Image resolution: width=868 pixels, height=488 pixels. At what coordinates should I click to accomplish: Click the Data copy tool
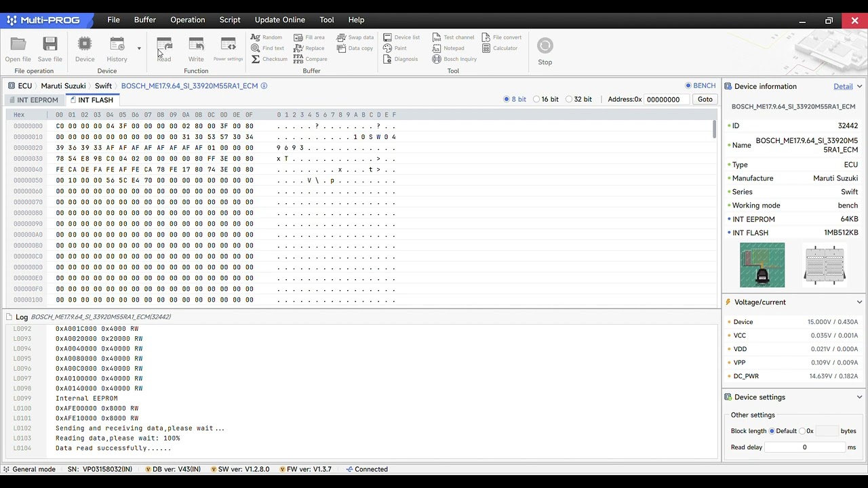(x=355, y=48)
